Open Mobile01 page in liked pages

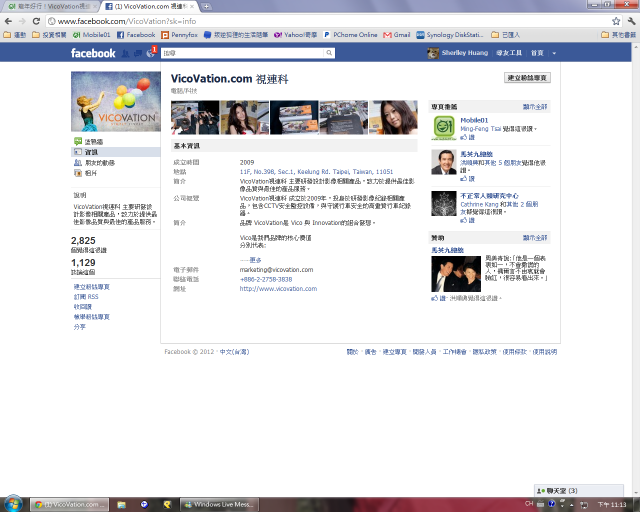[x=474, y=120]
